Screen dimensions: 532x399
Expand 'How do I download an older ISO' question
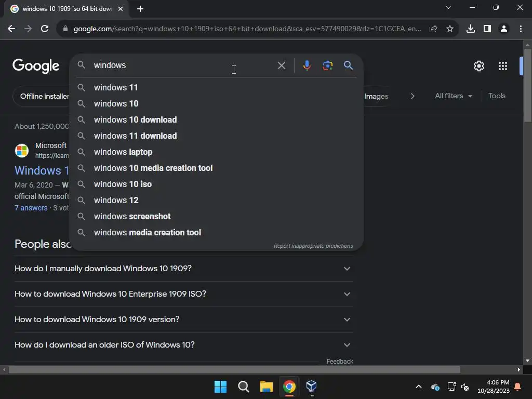tap(183, 345)
